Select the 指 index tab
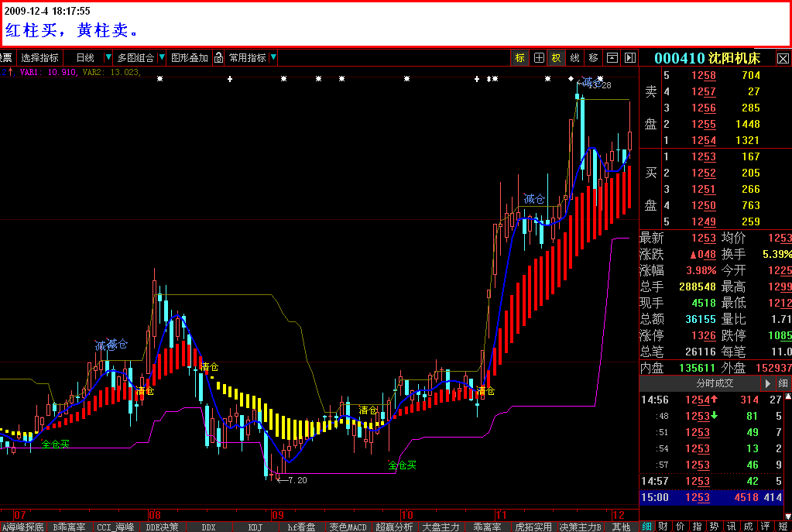 click(697, 527)
